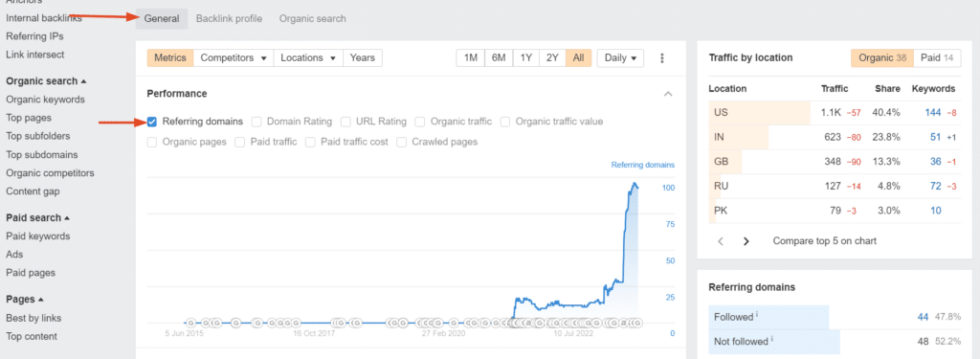The height and width of the screenshot is (359, 980).
Task: Open Content gap report
Action: tap(33, 191)
